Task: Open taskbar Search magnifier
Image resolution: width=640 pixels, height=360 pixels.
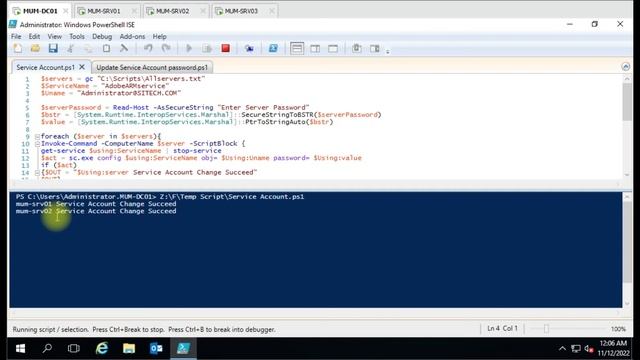Action: click(x=47, y=348)
